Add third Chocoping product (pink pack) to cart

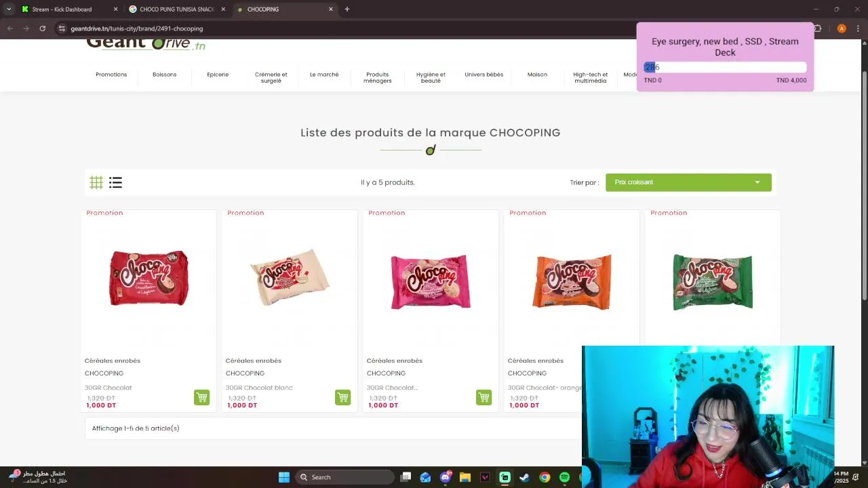coord(484,397)
